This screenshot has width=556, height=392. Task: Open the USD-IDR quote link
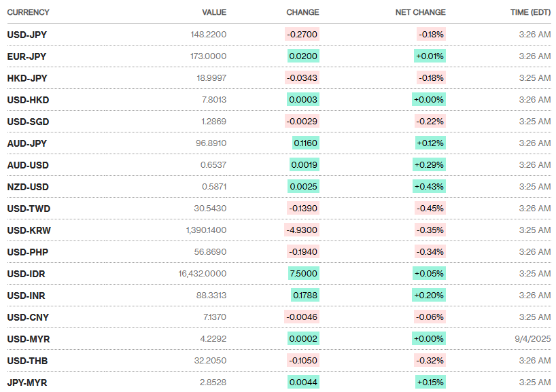[x=27, y=274]
